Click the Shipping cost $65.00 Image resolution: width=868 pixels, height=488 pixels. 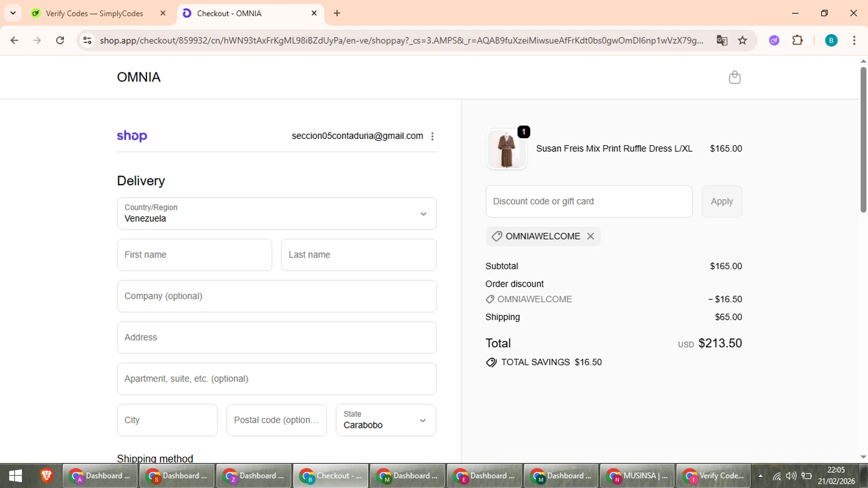coord(729,317)
